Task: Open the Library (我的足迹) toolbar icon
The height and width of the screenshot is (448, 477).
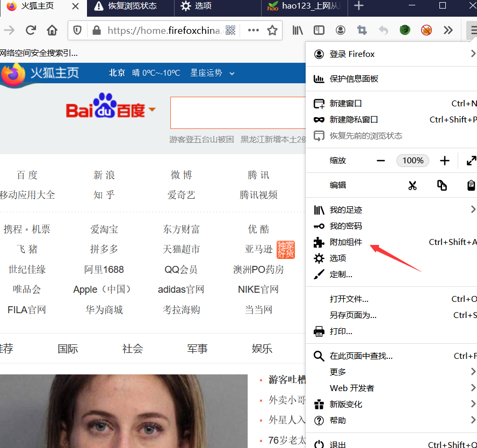Action: click(297, 31)
